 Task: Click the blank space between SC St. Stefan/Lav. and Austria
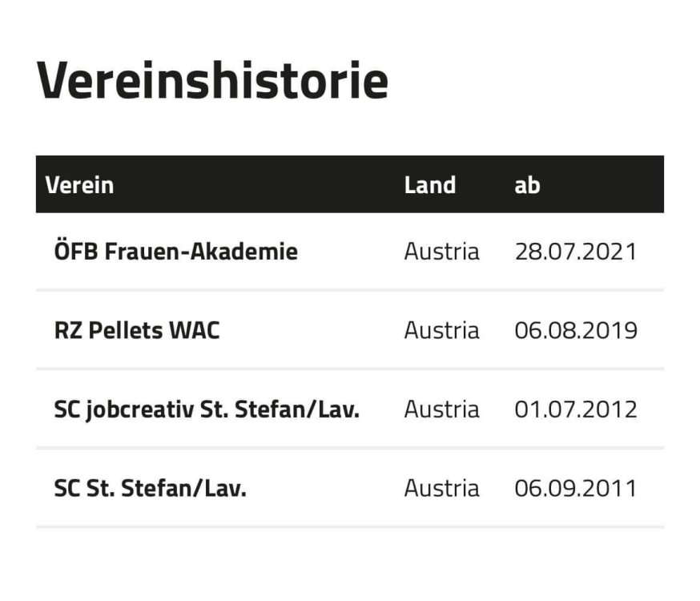324,488
